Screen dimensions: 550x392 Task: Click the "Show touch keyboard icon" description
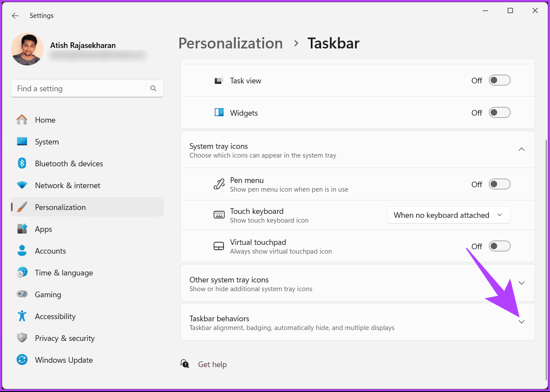pyautogui.click(x=269, y=220)
